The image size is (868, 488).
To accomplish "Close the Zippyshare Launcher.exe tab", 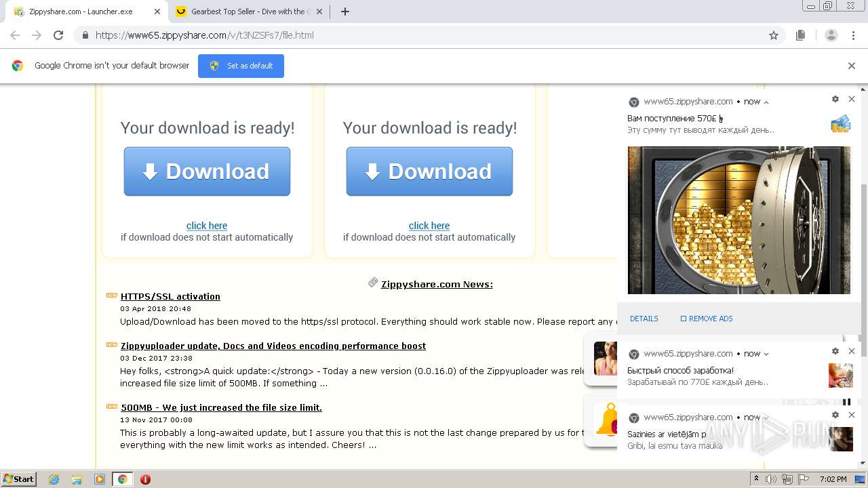I will point(157,12).
